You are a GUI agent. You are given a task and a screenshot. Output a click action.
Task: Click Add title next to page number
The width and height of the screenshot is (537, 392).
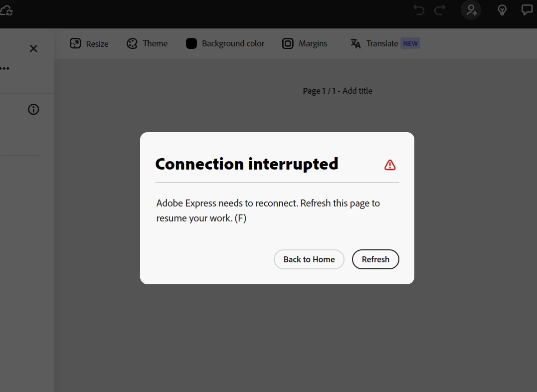(x=357, y=91)
